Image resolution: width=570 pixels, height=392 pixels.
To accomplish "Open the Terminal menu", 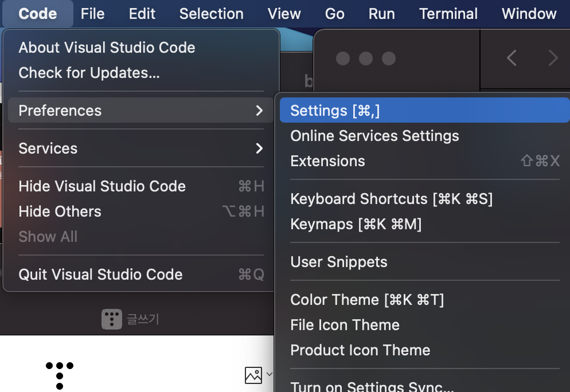I will [448, 14].
